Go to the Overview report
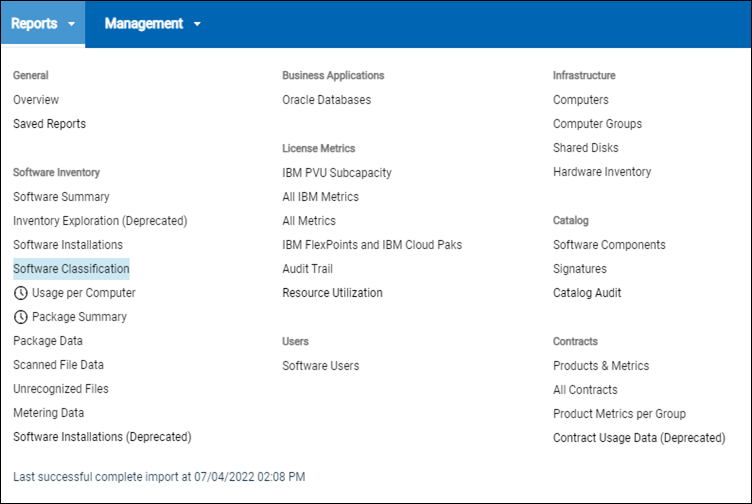This screenshot has width=752, height=504. 36,100
